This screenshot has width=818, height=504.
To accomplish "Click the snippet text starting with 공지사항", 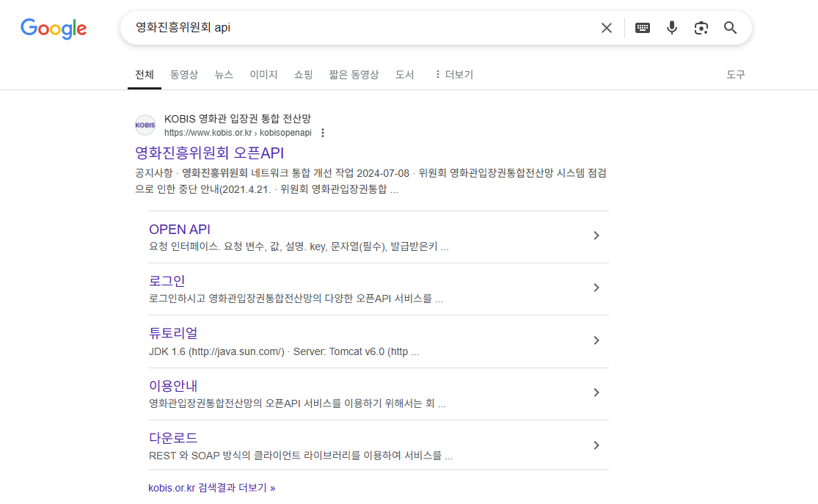I will pos(370,181).
